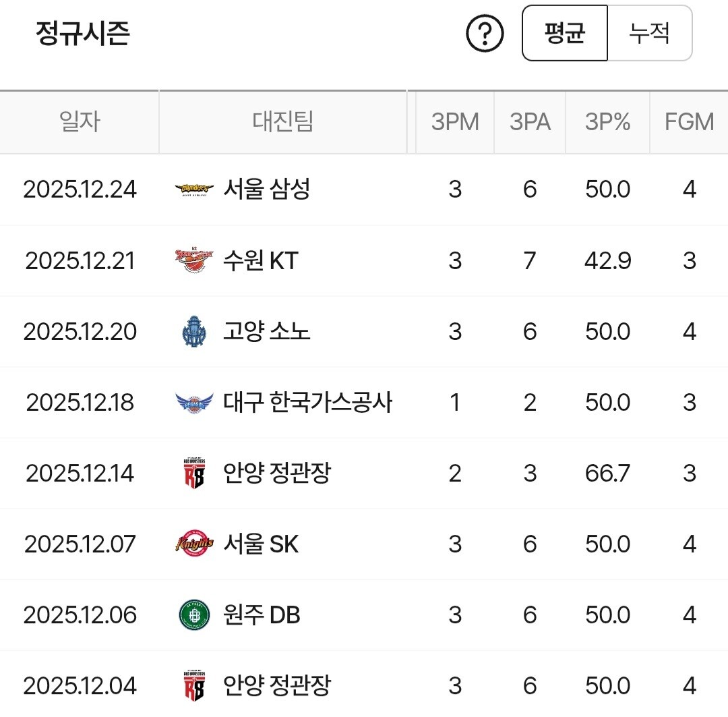Viewport: 728px width, 717px height.
Task: Open the 서울 삼성 team link
Action: pos(266,190)
